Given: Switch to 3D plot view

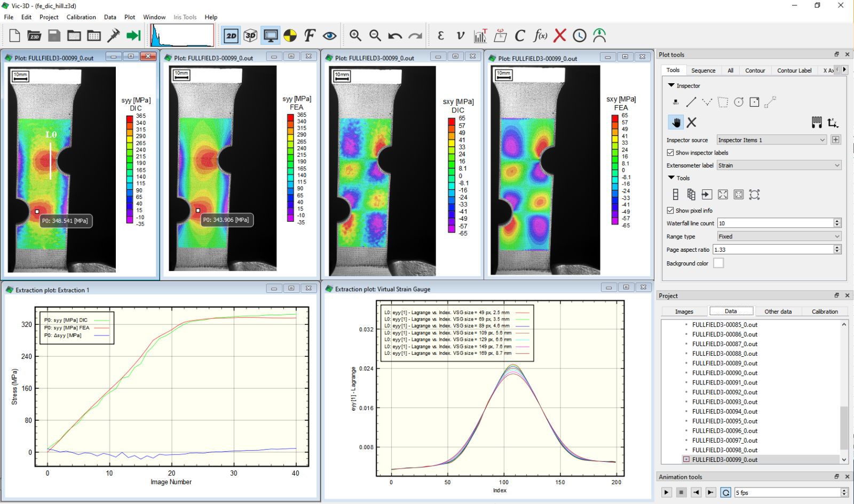Looking at the screenshot, I should (x=250, y=36).
